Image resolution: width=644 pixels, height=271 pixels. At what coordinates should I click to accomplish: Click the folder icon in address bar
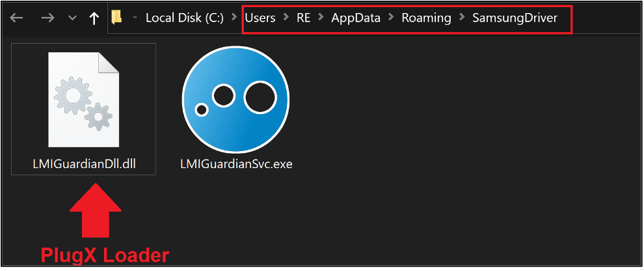(117, 18)
